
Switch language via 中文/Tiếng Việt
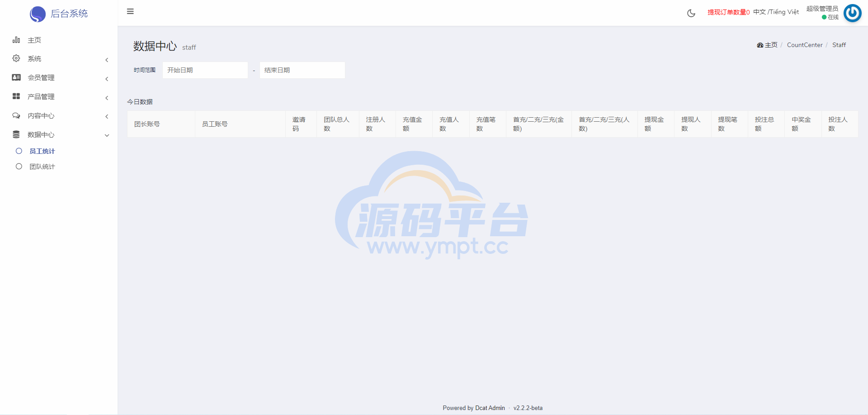pos(776,12)
